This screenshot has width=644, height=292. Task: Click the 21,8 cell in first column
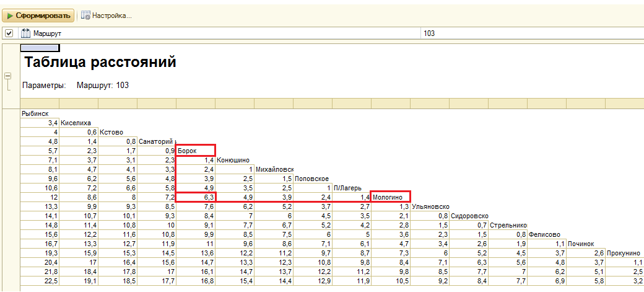point(40,272)
